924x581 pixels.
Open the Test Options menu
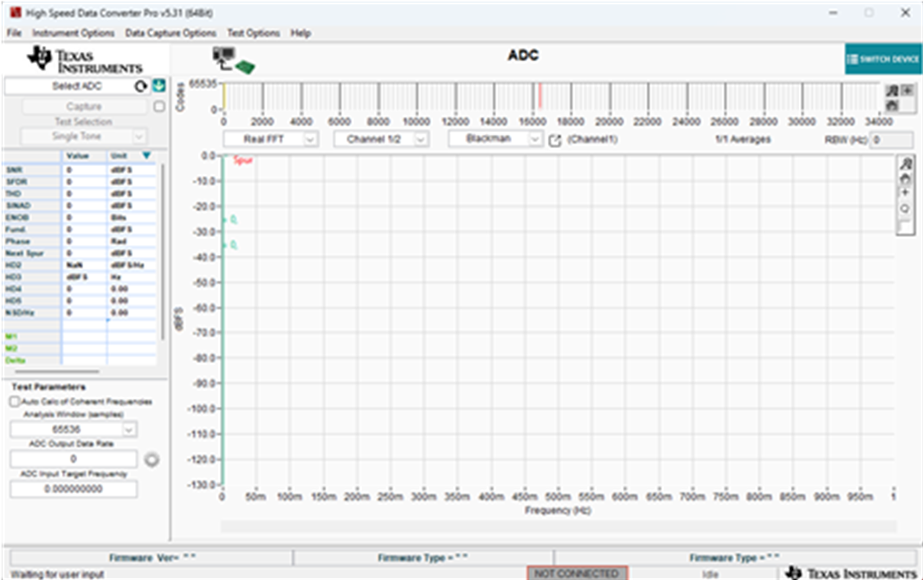pyautogui.click(x=254, y=33)
